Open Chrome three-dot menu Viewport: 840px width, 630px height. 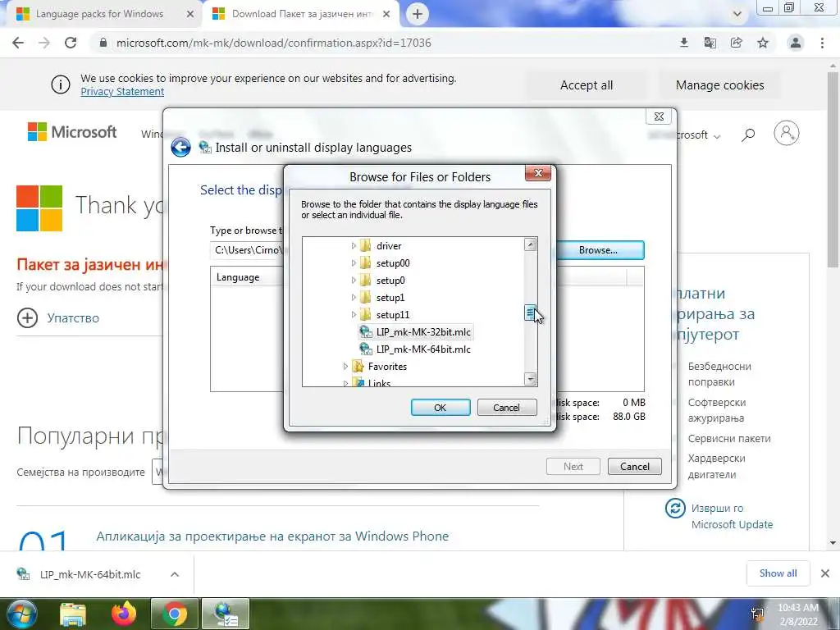[x=822, y=43]
